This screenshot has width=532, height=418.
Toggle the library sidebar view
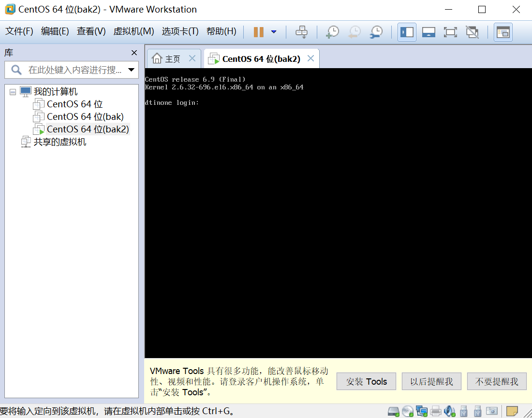click(407, 32)
